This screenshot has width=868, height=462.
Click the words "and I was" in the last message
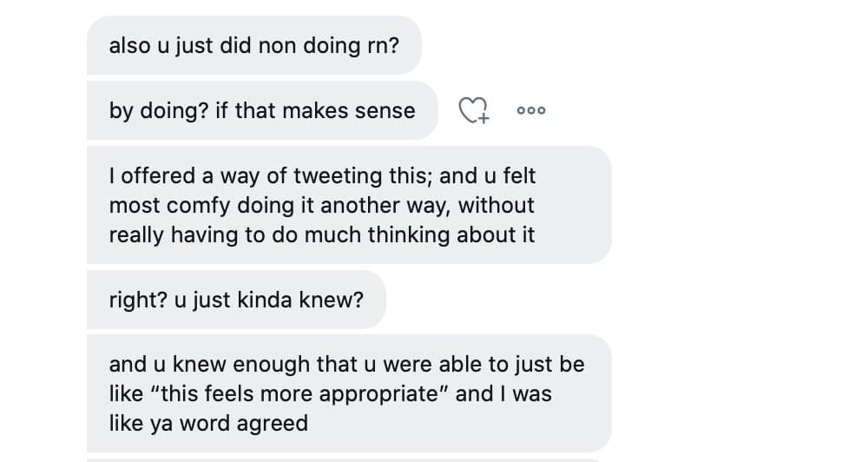click(503, 393)
